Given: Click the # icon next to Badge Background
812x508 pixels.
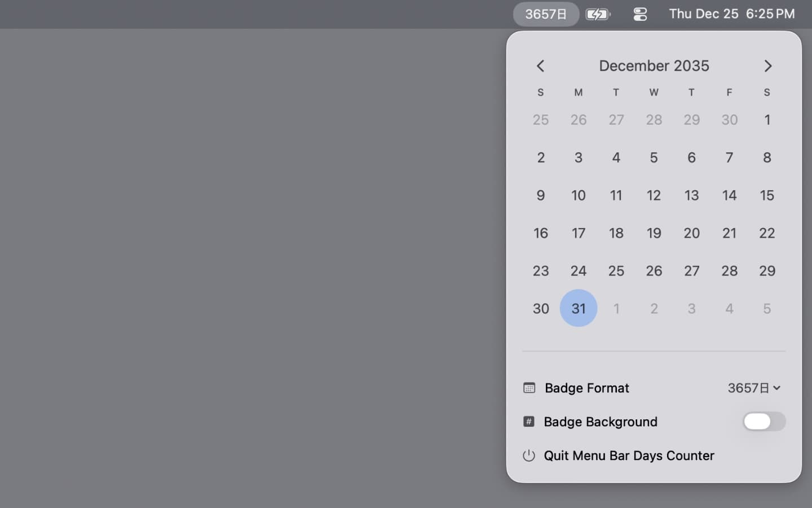Looking at the screenshot, I should coord(529,422).
